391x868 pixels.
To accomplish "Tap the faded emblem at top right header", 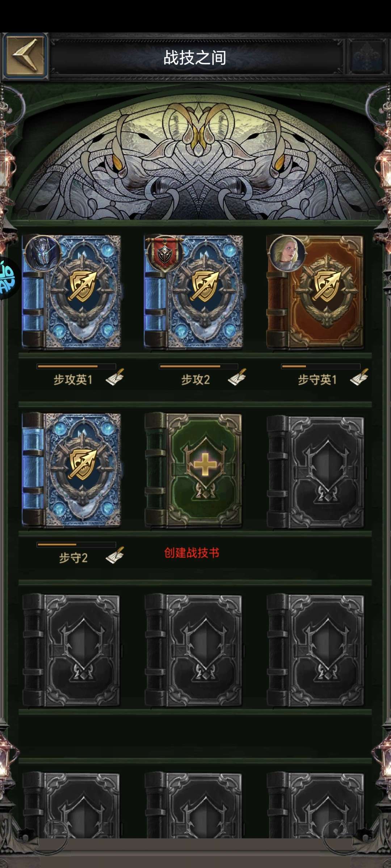I will tap(366, 56).
